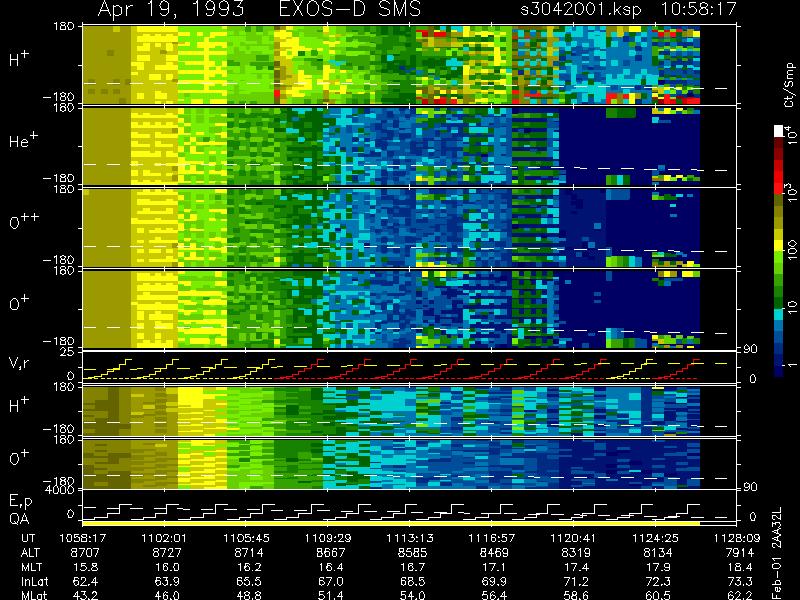The height and width of the screenshot is (600, 800).
Task: Click altitude value '8585'
Action: pyautogui.click(x=412, y=553)
